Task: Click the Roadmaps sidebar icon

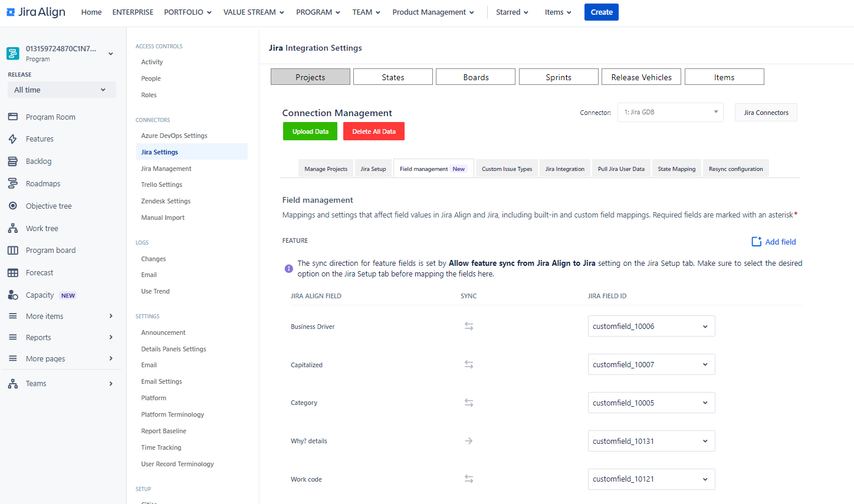Action: [x=13, y=183]
